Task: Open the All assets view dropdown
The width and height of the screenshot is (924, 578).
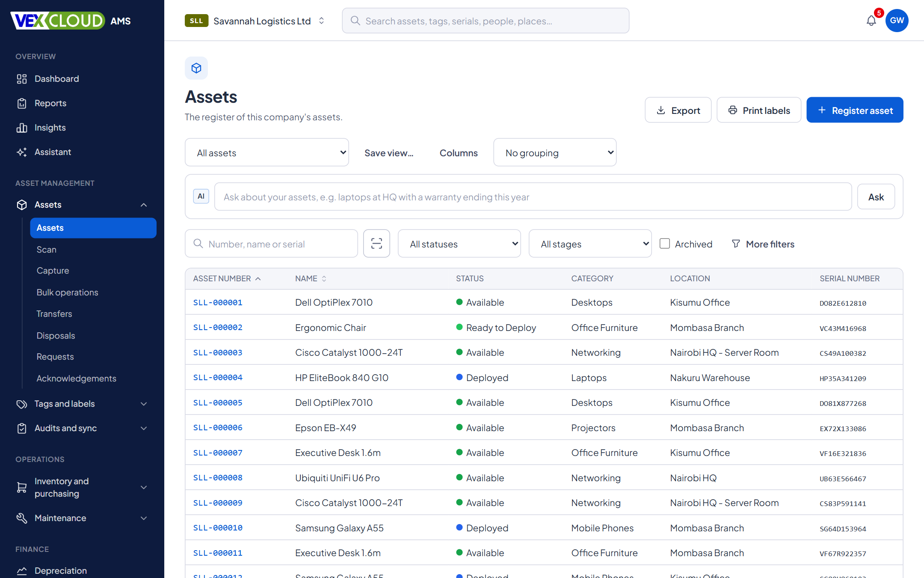Action: point(267,152)
